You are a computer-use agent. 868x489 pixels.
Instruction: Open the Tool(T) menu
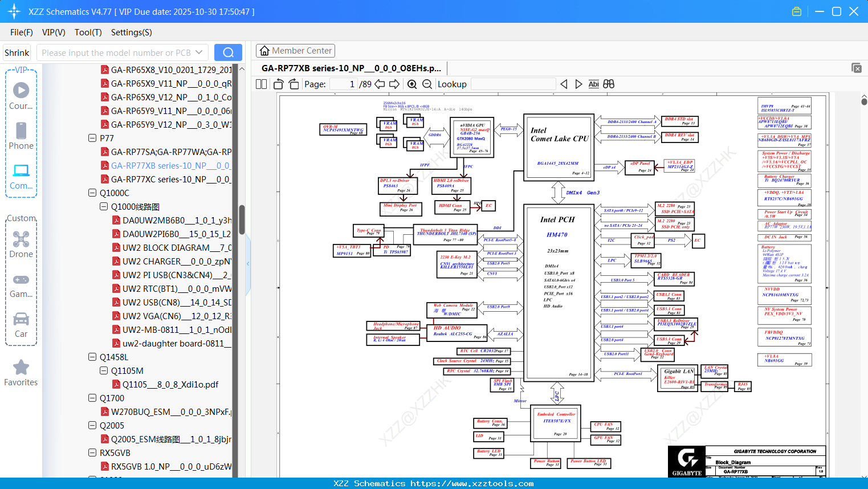click(88, 32)
